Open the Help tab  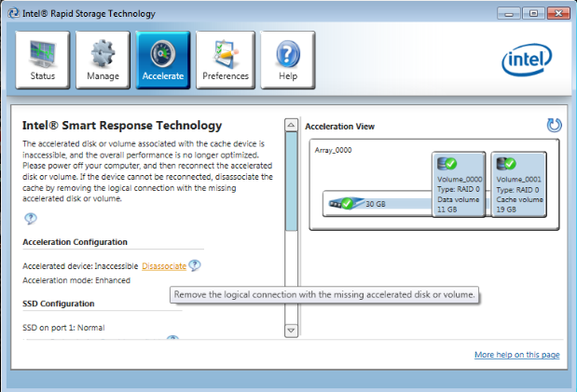tap(288, 60)
